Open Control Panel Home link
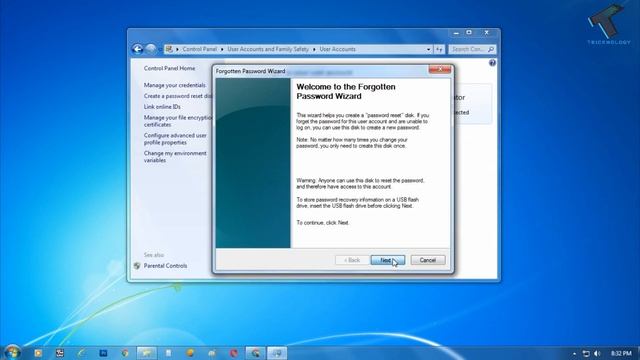640x360 pixels. (x=169, y=68)
